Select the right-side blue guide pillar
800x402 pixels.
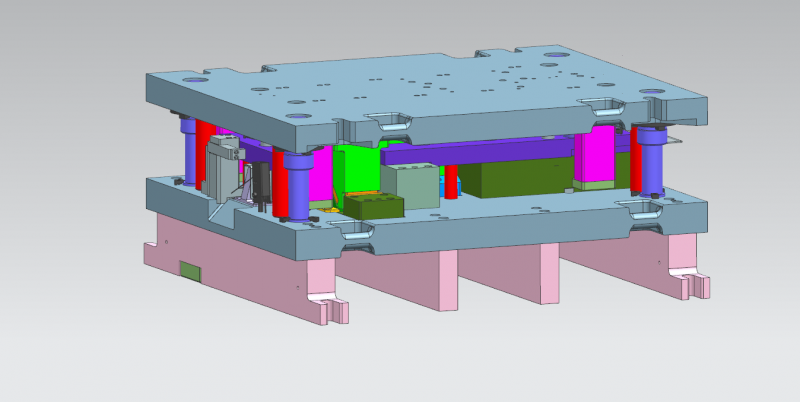pyautogui.click(x=652, y=161)
